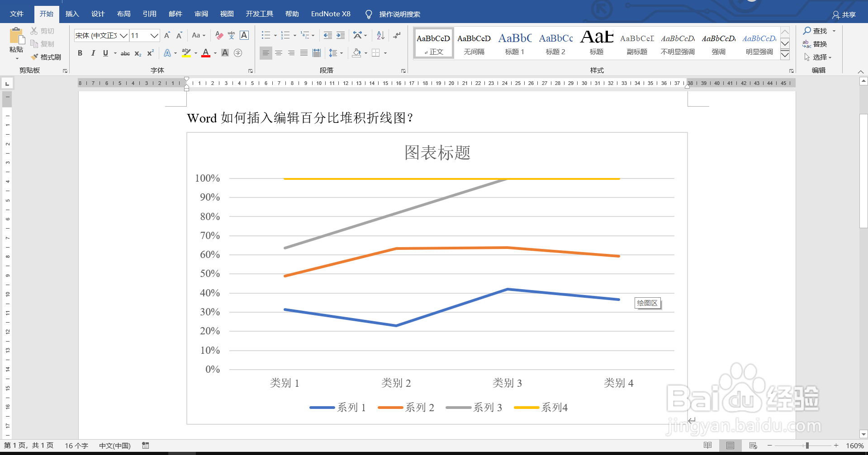Apply the 标题 1 heading style
The image size is (868, 455).
coord(515,43)
